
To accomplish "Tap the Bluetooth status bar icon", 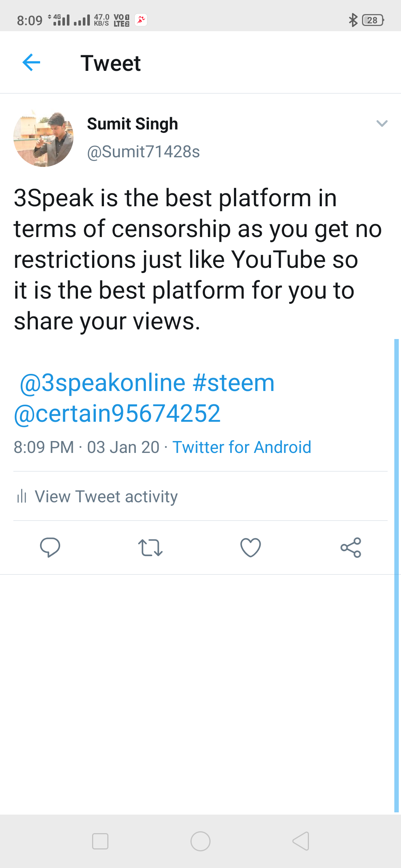I will click(353, 20).
